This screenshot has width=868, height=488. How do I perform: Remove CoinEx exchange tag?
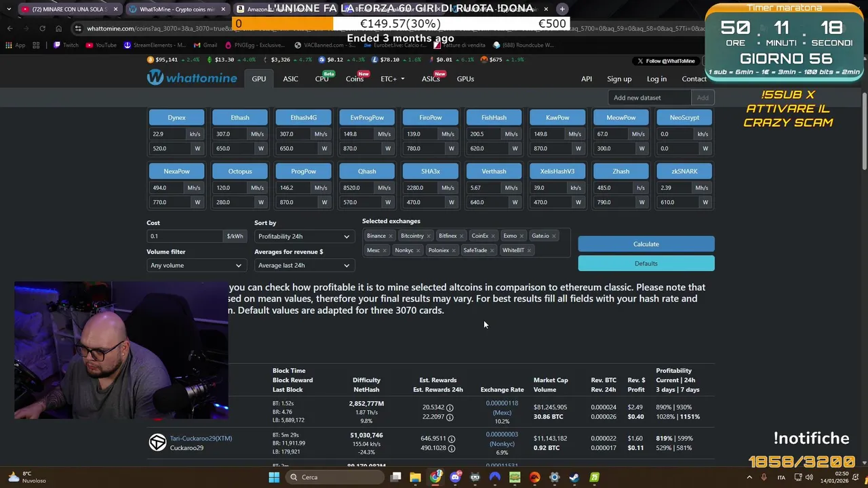click(493, 236)
